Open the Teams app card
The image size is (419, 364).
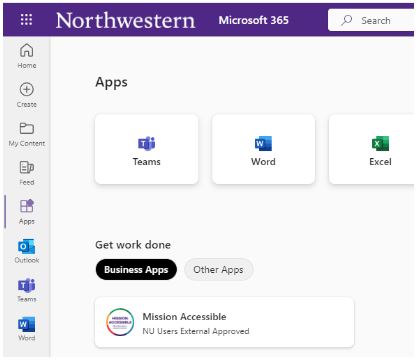point(147,149)
